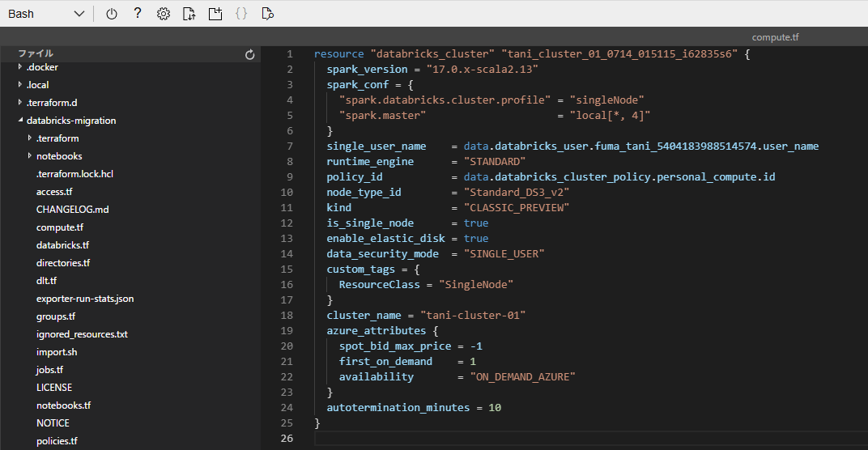
Task: Open the help question mark icon
Action: pyautogui.click(x=138, y=13)
